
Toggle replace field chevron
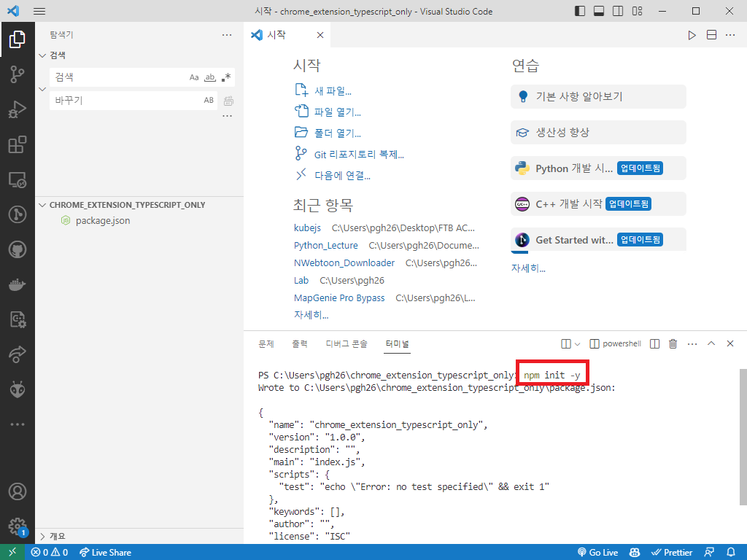42,89
